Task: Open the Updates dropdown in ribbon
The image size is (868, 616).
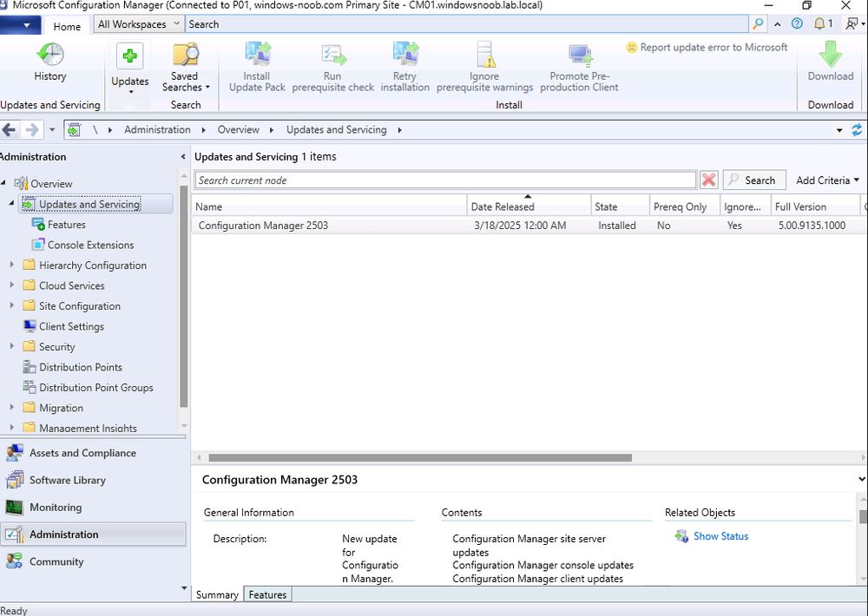Action: coord(130,69)
